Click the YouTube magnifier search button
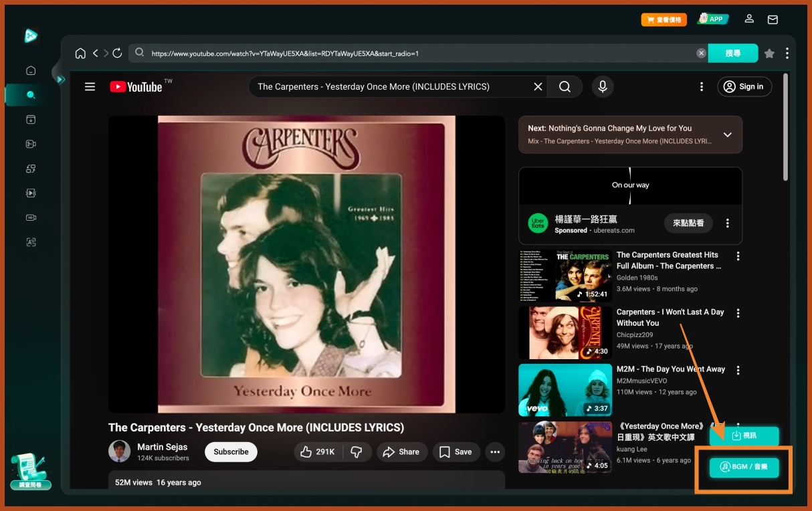 pyautogui.click(x=565, y=86)
